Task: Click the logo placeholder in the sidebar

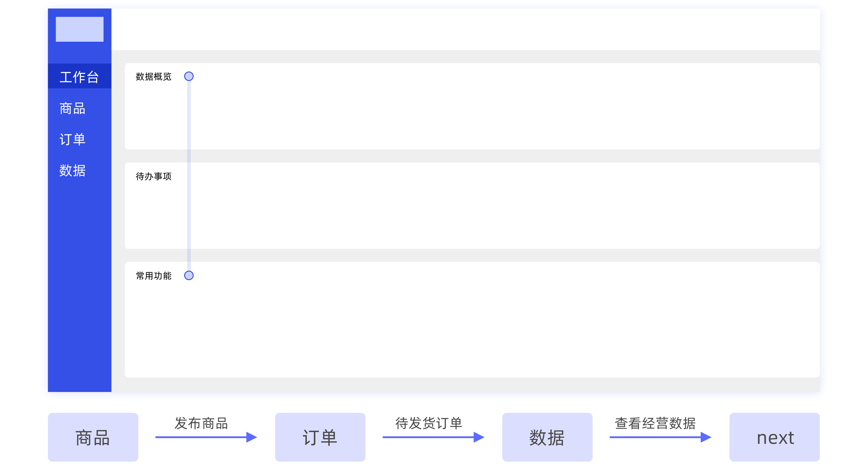Action: [x=80, y=29]
